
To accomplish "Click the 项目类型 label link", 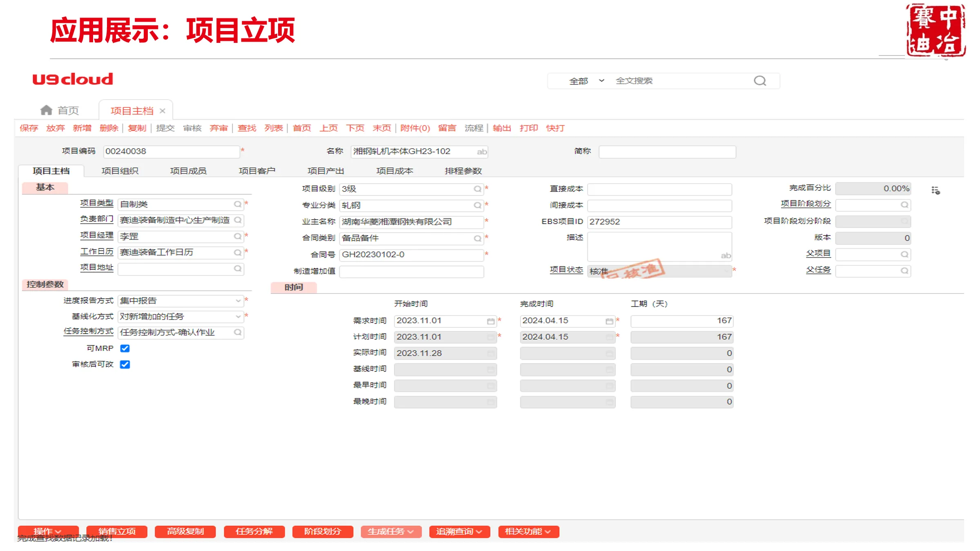I will pos(96,203).
